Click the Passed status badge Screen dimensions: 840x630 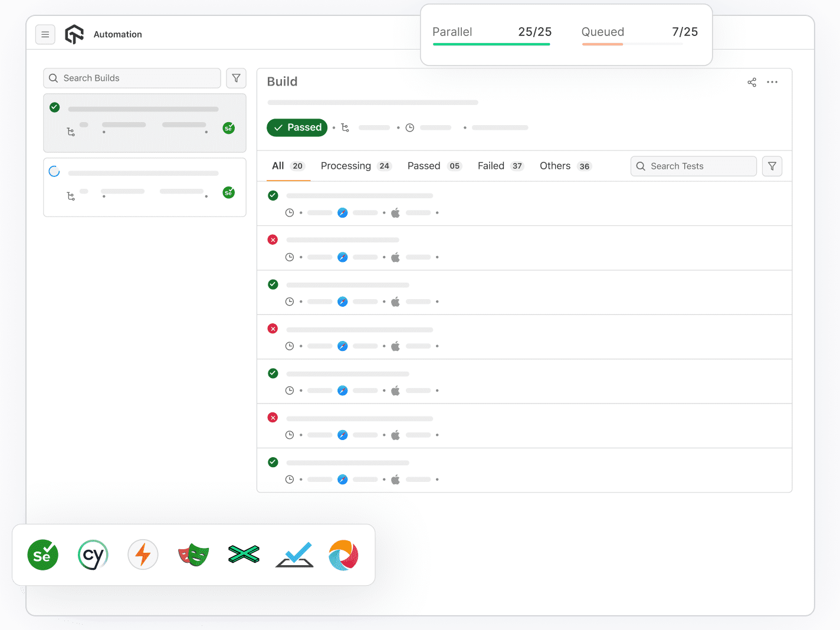click(x=297, y=127)
